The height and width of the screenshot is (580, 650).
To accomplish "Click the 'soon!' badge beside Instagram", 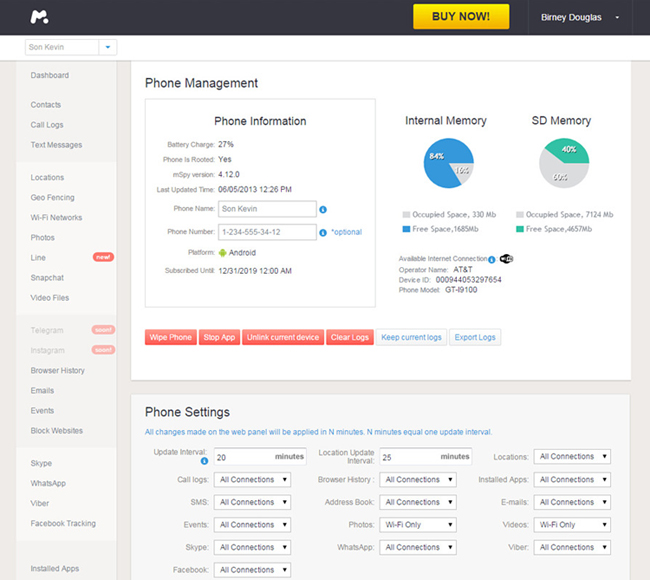I will 103,349.
